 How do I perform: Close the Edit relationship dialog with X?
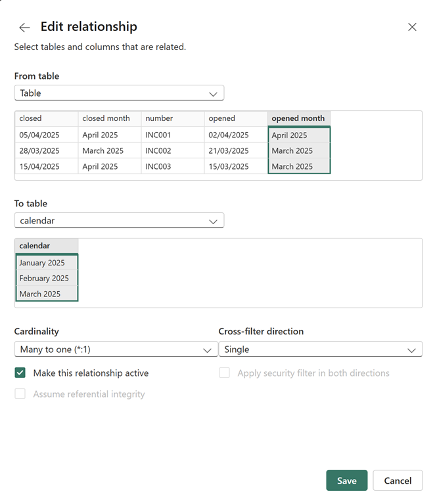(412, 27)
